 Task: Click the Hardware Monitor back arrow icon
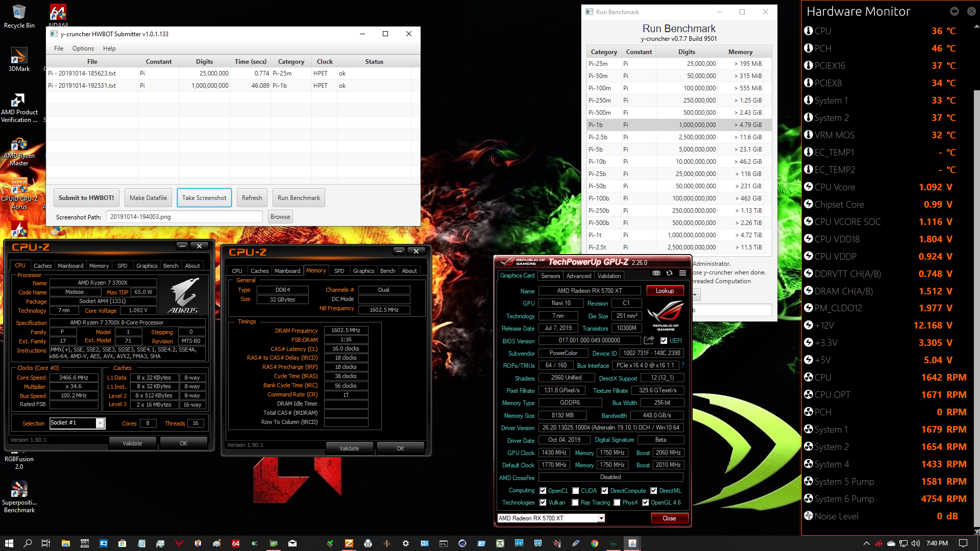(954, 11)
